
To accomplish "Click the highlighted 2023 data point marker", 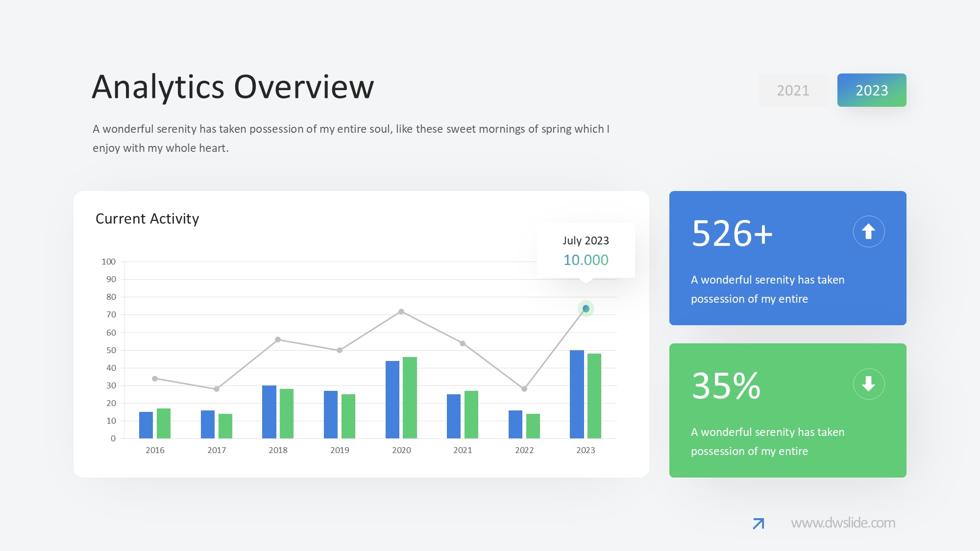I will 586,309.
